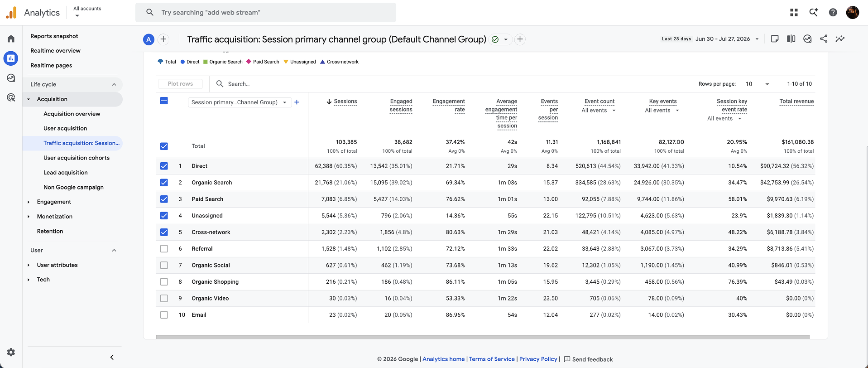Viewport: 868px width, 368px height.
Task: Open the All accounts dropdown
Action: (x=87, y=12)
